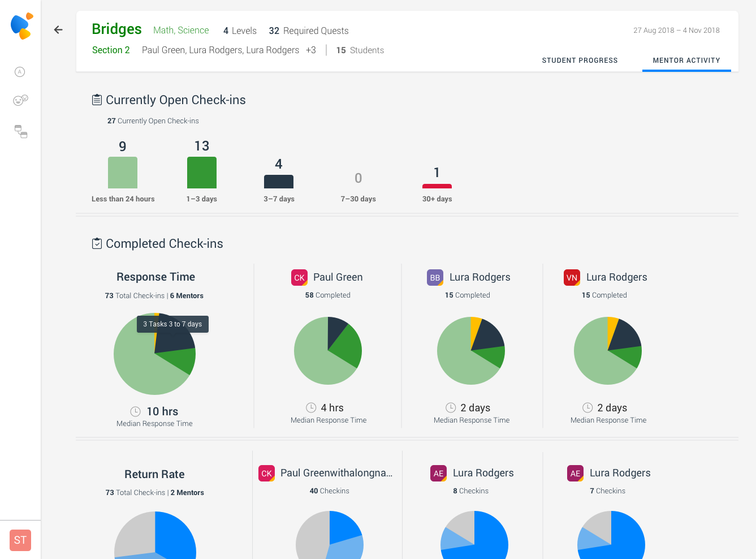Click AE avatar of mentor with 7 Checkins

click(575, 473)
